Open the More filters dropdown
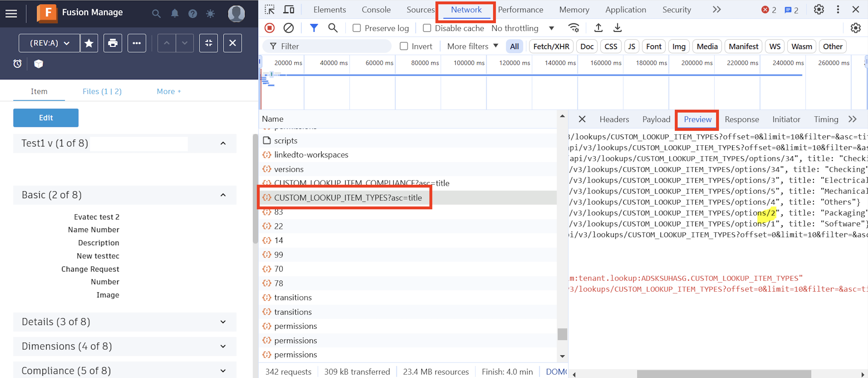 click(x=472, y=46)
